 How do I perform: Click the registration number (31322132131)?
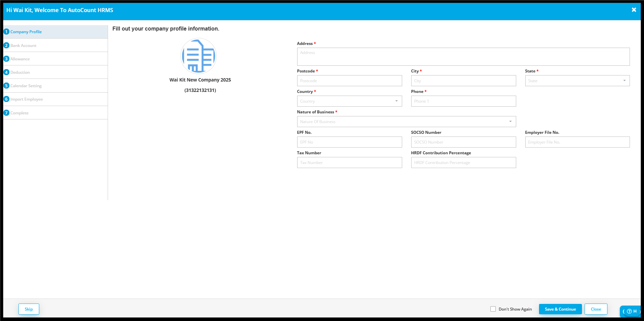click(x=200, y=90)
